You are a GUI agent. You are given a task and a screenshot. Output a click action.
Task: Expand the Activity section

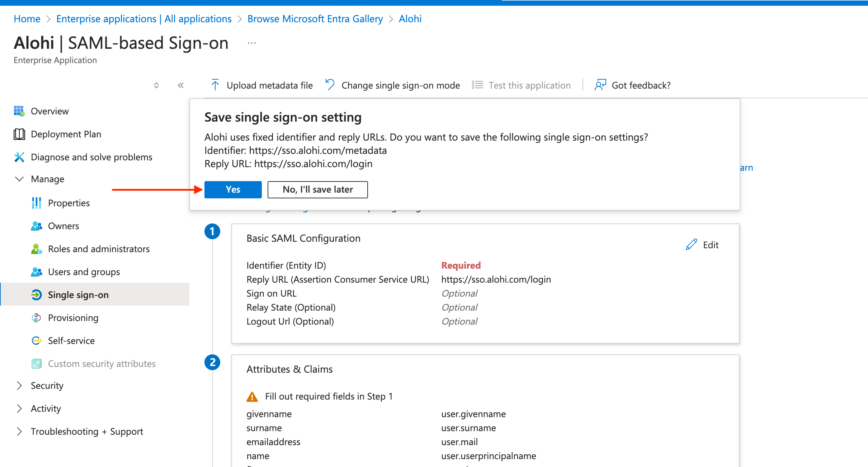19,409
